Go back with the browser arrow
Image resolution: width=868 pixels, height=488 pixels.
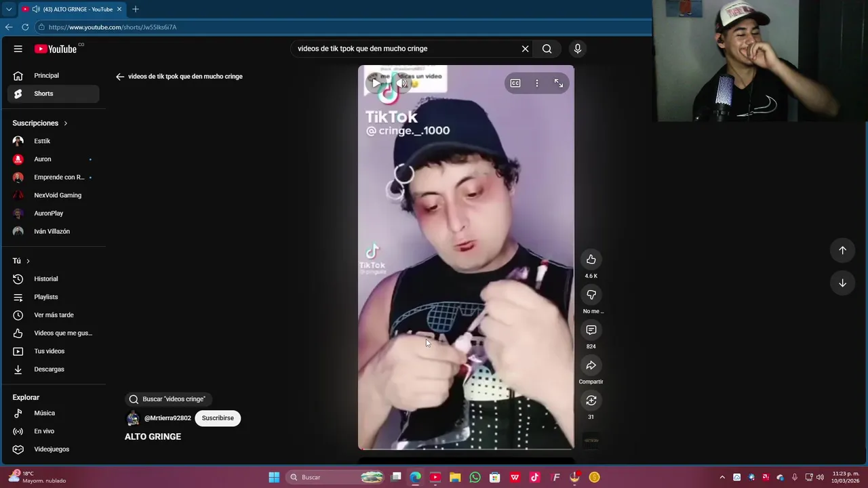point(9,27)
